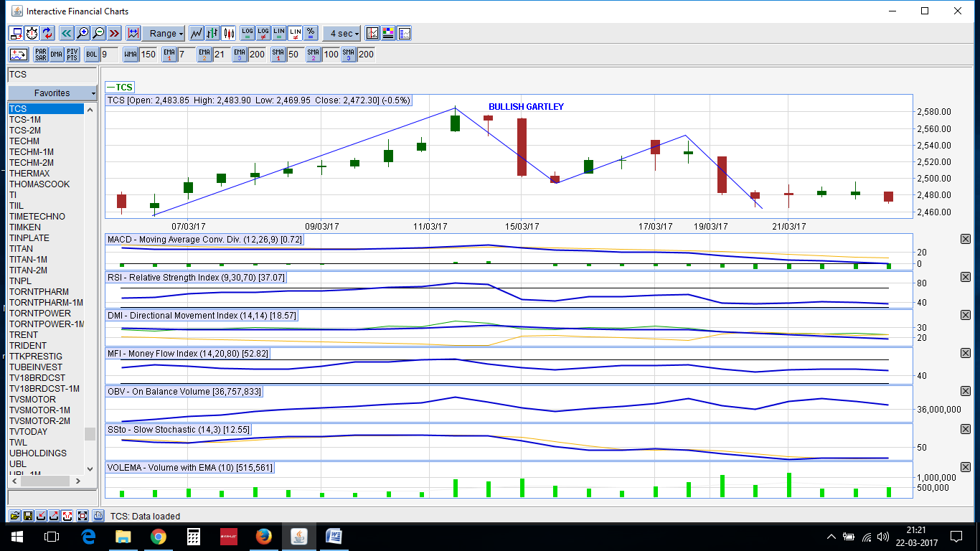Viewport: 980px width, 551px height.
Task: Close the OBV indicator panel
Action: [965, 391]
